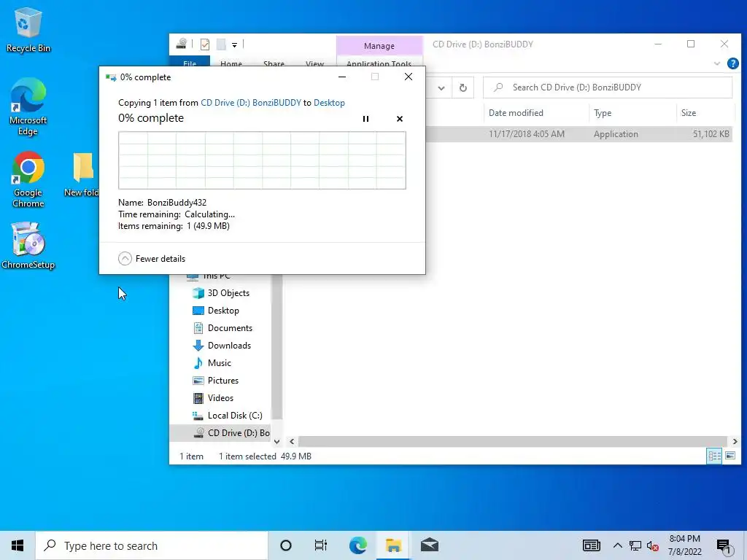747x560 pixels.
Task: Open network status tray icon
Action: 635,545
